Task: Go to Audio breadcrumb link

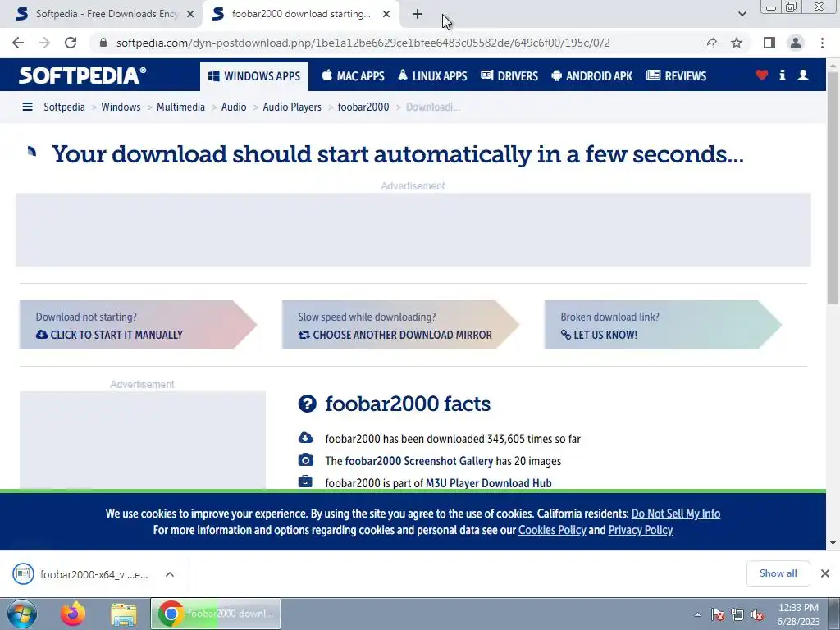Action: click(234, 107)
